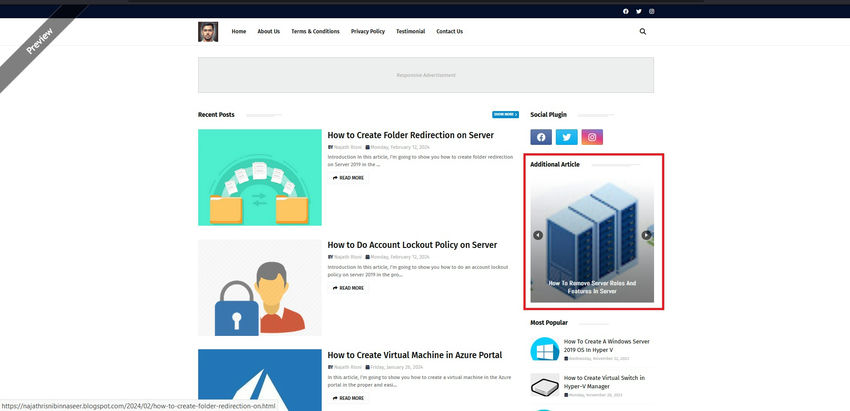The width and height of the screenshot is (850, 411).
Task: Open the Terms & Conditions page
Action: 315,31
